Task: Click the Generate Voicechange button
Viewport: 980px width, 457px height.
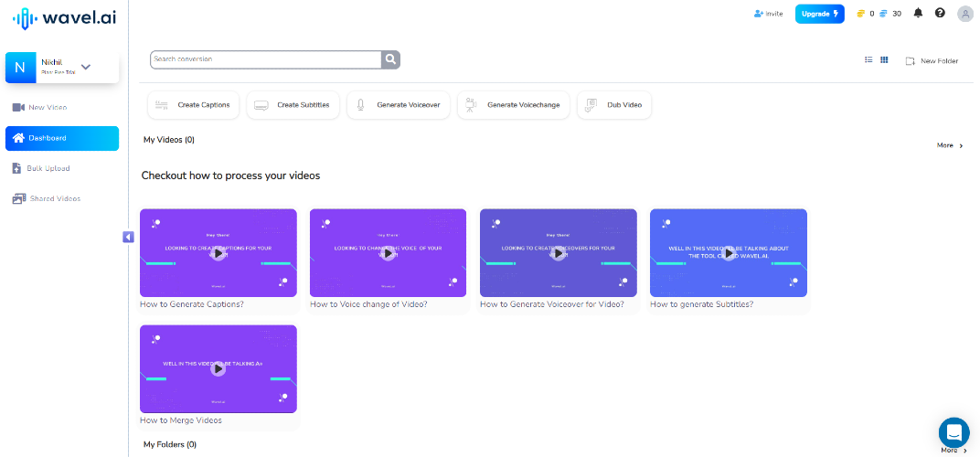Action: coord(513,105)
